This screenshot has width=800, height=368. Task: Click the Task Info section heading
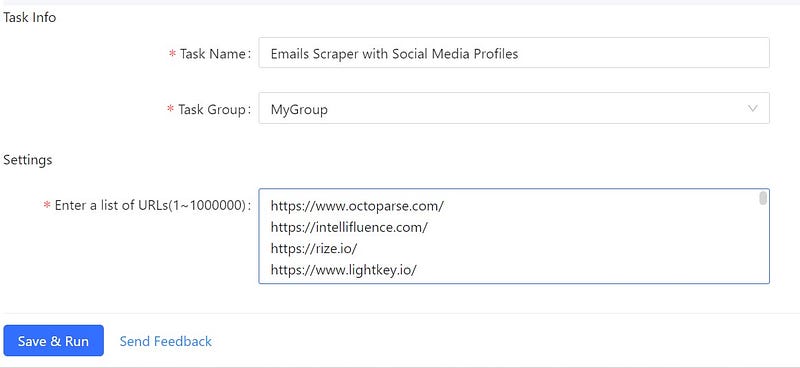pos(30,17)
